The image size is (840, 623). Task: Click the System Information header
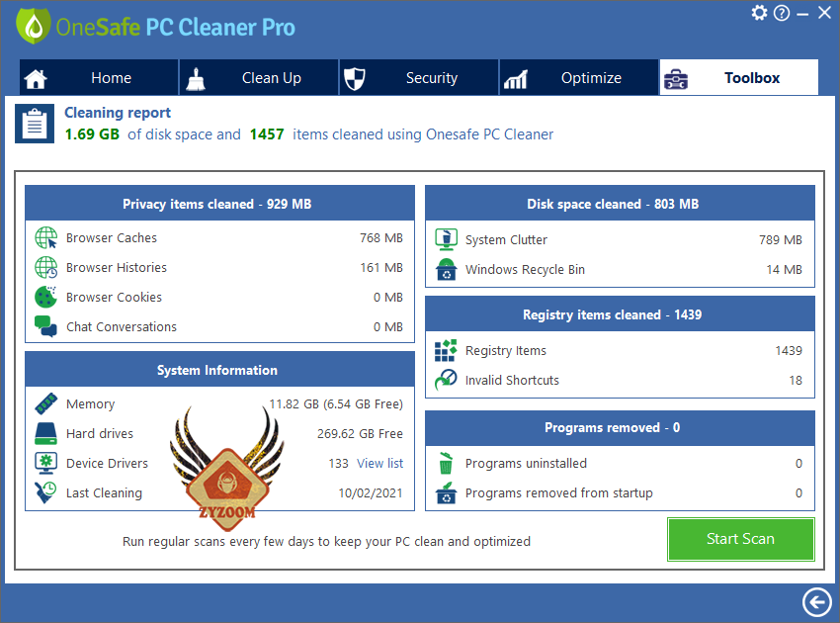219,370
